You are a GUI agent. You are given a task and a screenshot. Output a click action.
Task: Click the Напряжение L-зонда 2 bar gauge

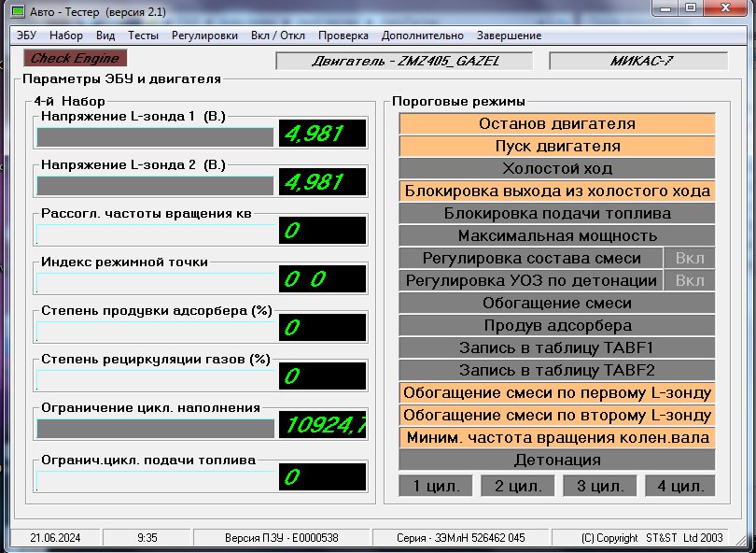pos(155,186)
